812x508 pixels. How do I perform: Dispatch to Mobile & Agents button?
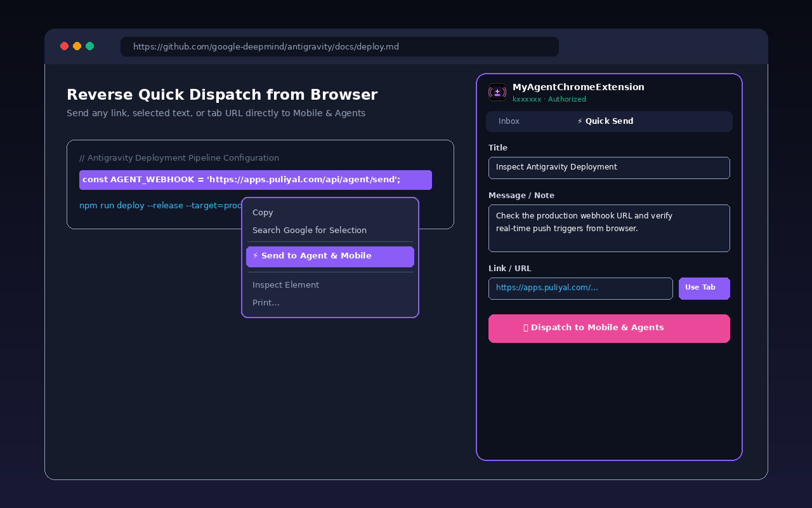[609, 328]
